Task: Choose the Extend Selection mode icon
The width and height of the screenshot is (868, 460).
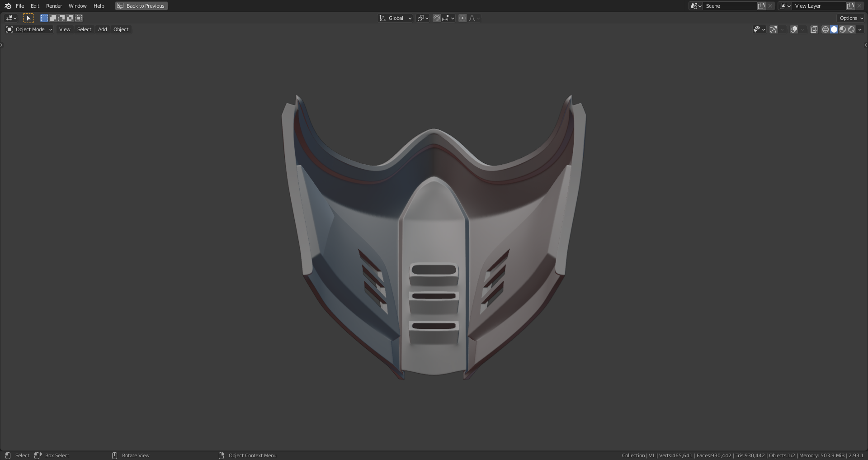Action: point(52,18)
